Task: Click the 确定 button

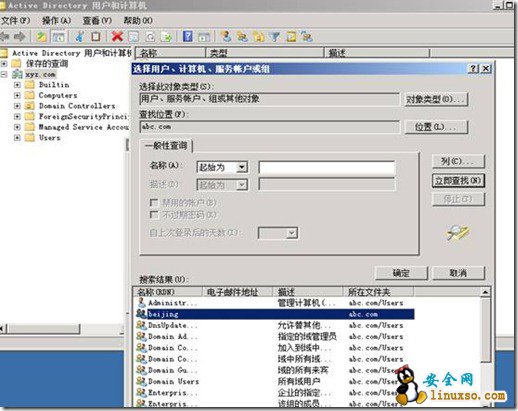Action: tap(401, 273)
